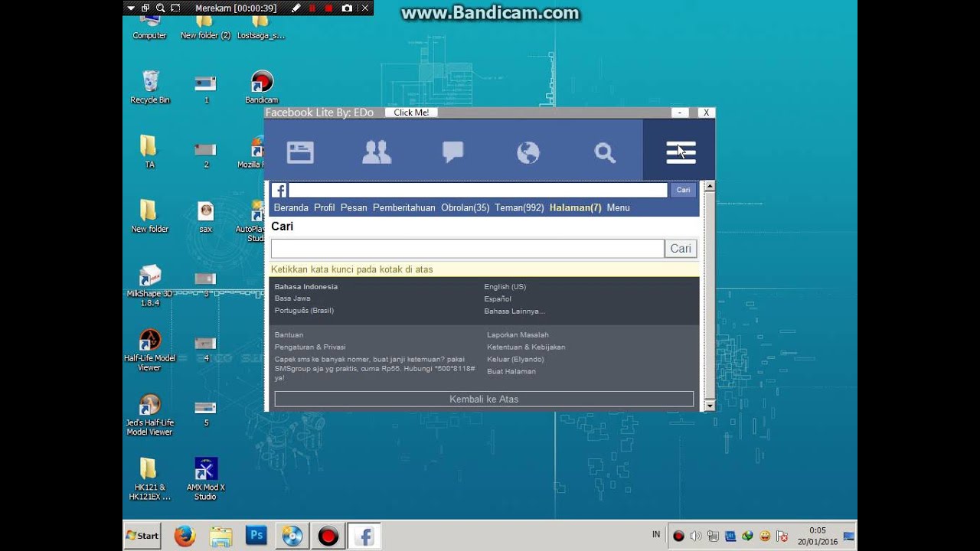Click the Windows Start button
Viewport: 980px width, 551px height.
[x=142, y=536]
